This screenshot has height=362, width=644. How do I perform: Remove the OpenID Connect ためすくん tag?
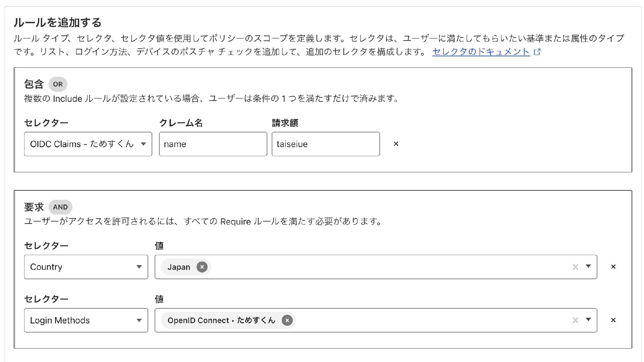click(x=287, y=320)
